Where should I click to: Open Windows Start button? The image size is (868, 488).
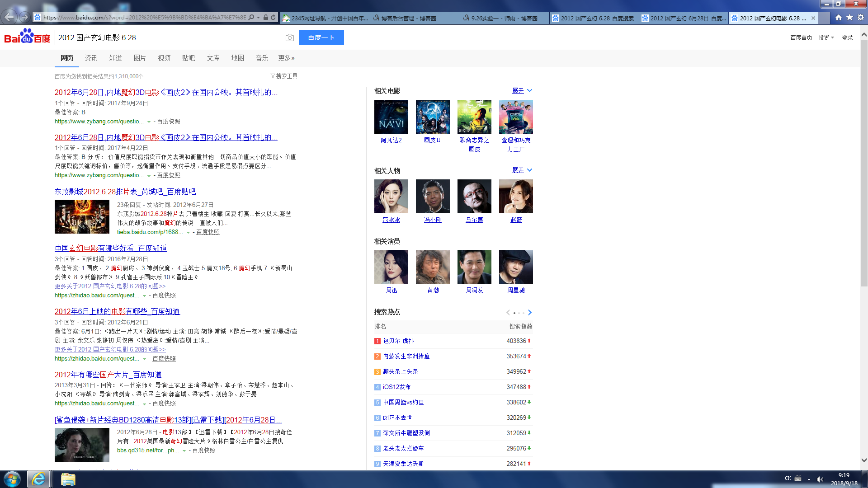click(x=12, y=479)
